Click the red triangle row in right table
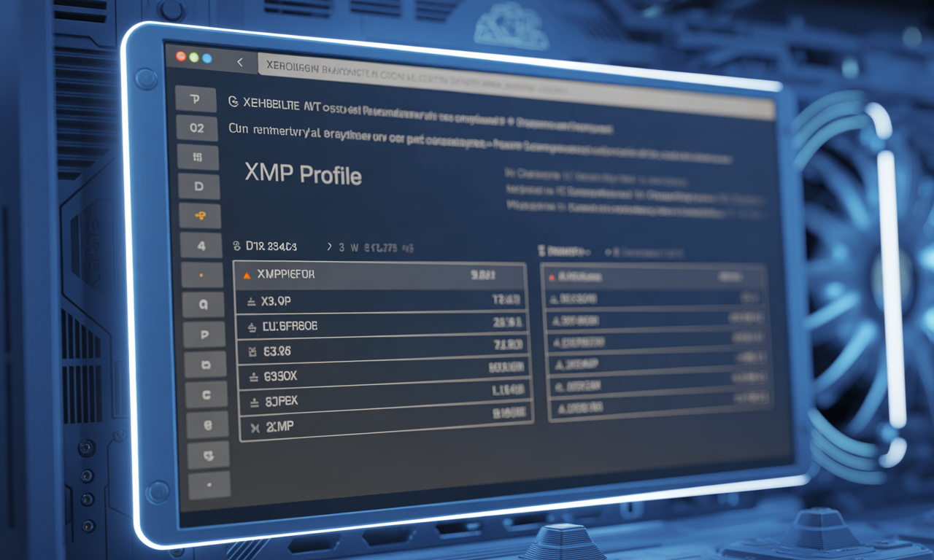The image size is (934, 560). coord(654,278)
